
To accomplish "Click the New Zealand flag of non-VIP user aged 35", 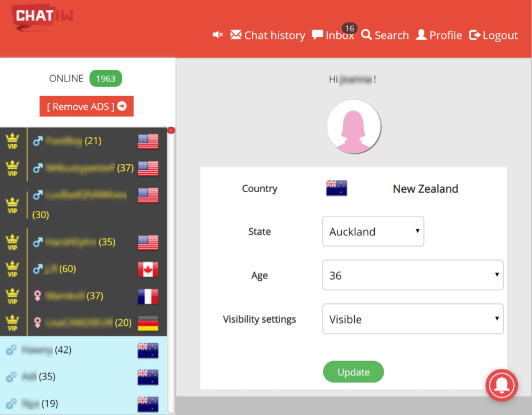I will pyautogui.click(x=148, y=377).
